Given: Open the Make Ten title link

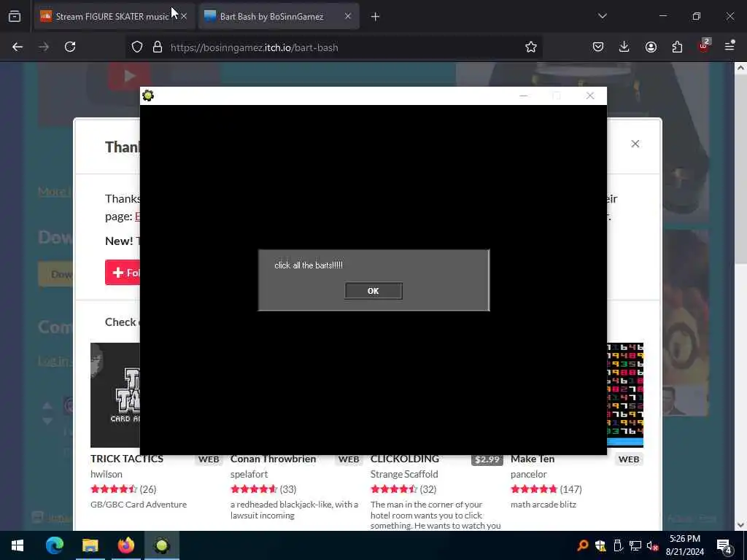Looking at the screenshot, I should click(533, 459).
